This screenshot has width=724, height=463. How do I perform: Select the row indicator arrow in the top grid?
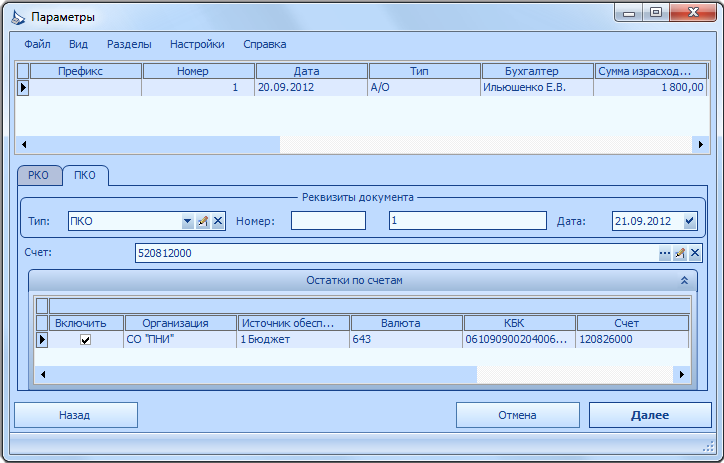click(x=23, y=87)
